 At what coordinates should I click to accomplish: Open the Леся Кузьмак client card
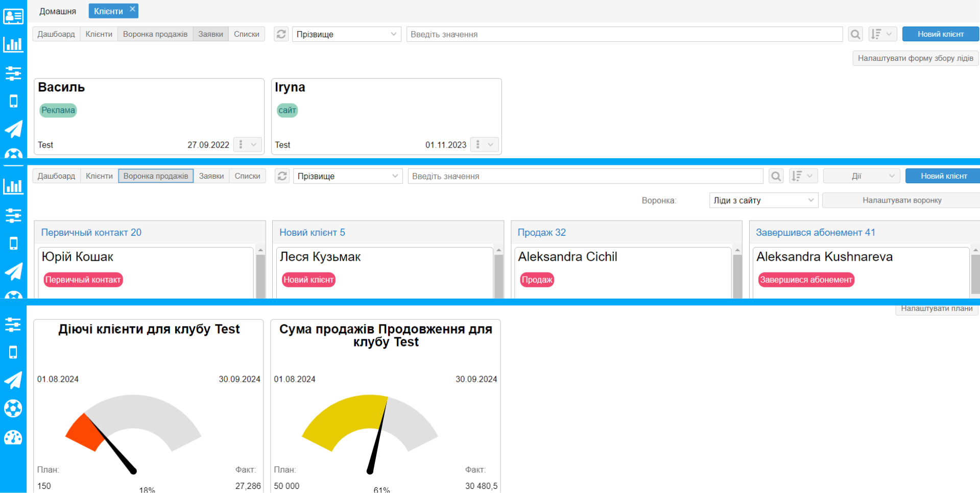point(385,273)
